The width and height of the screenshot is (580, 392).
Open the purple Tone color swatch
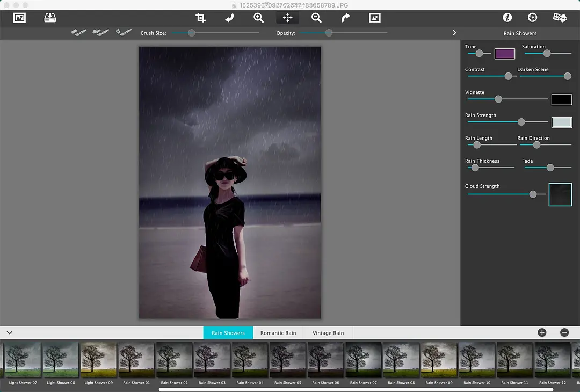point(504,54)
